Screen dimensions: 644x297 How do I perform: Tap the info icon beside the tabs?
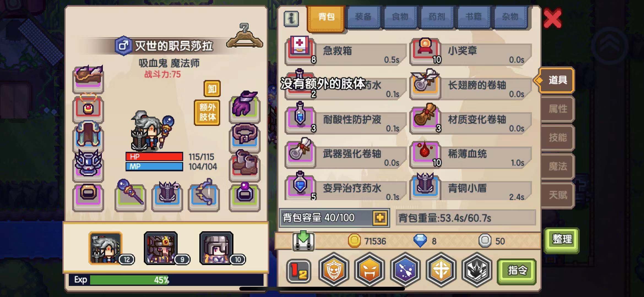tap(291, 19)
